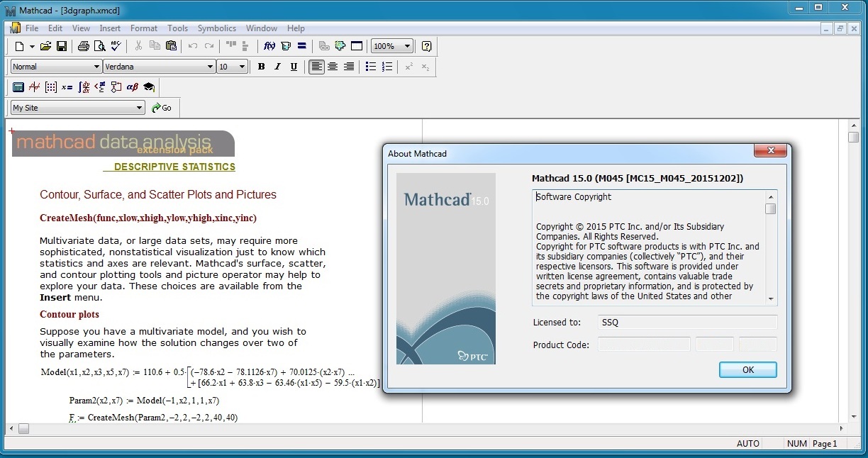
Task: Click the first Product Code field
Action: click(644, 345)
